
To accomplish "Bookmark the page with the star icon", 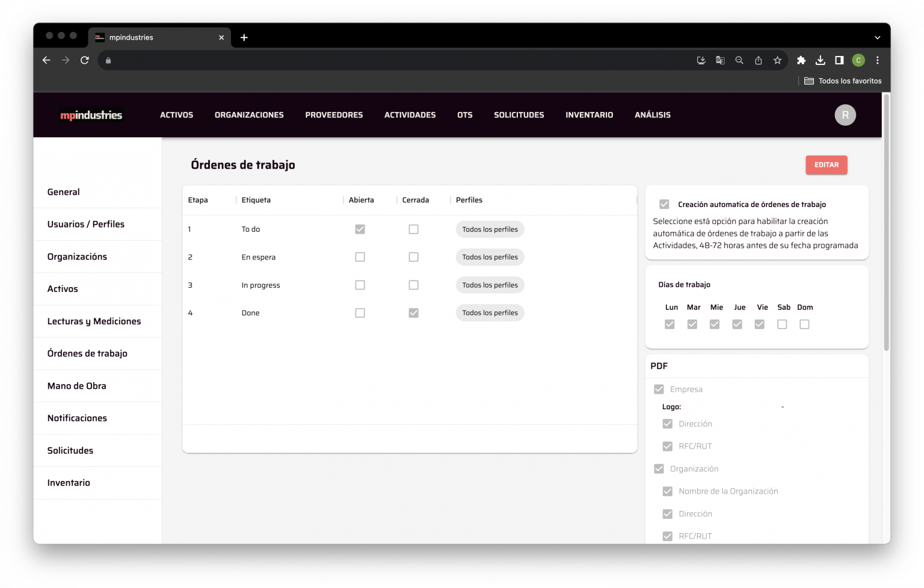I will pyautogui.click(x=777, y=60).
